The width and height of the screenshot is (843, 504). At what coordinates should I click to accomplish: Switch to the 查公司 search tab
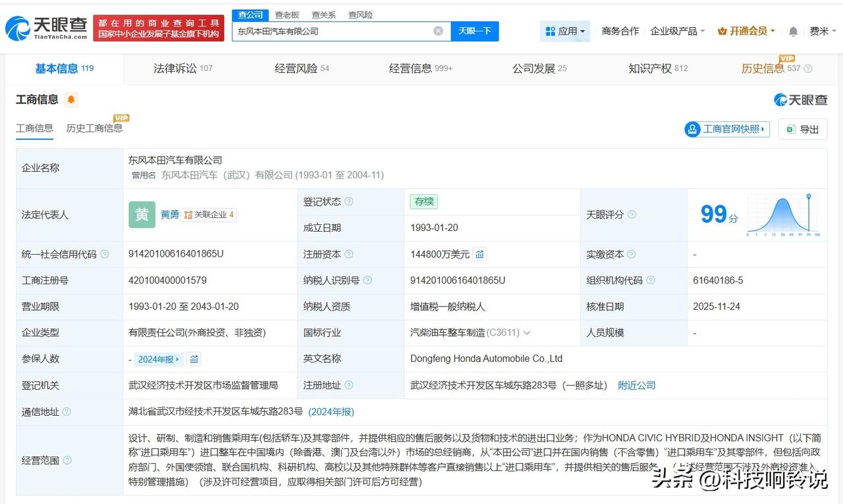pos(250,14)
